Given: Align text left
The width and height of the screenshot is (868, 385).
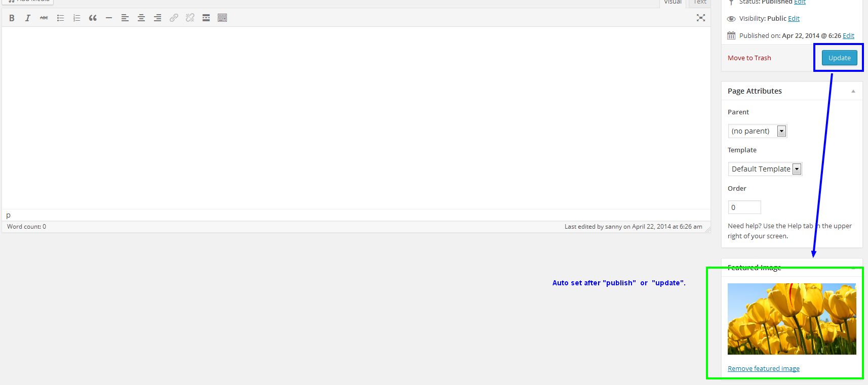Looking at the screenshot, I should click(125, 18).
